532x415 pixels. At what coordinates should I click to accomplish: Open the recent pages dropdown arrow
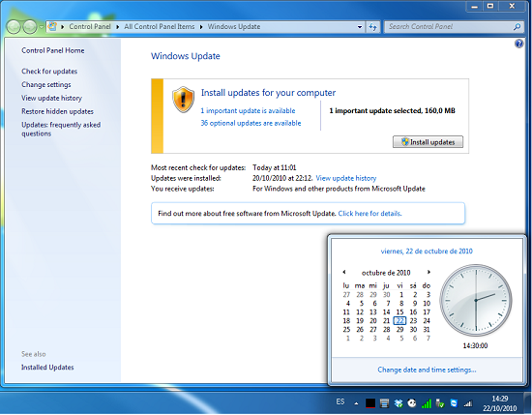pos(41,27)
